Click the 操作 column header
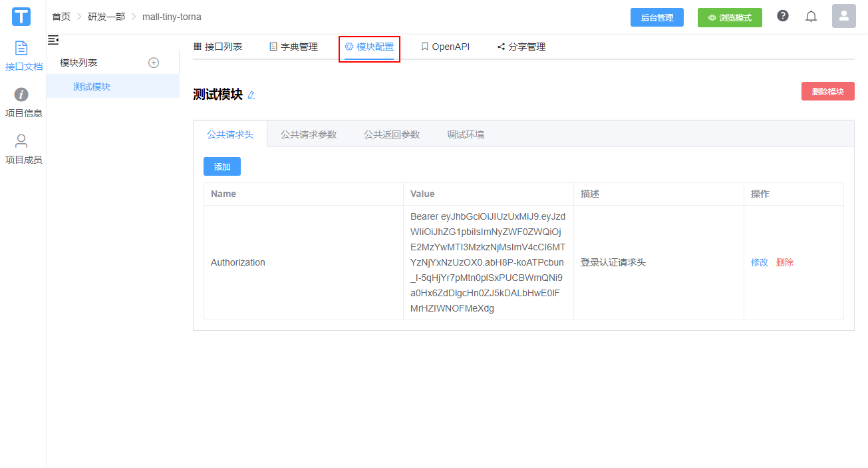868x468 pixels. pos(794,194)
